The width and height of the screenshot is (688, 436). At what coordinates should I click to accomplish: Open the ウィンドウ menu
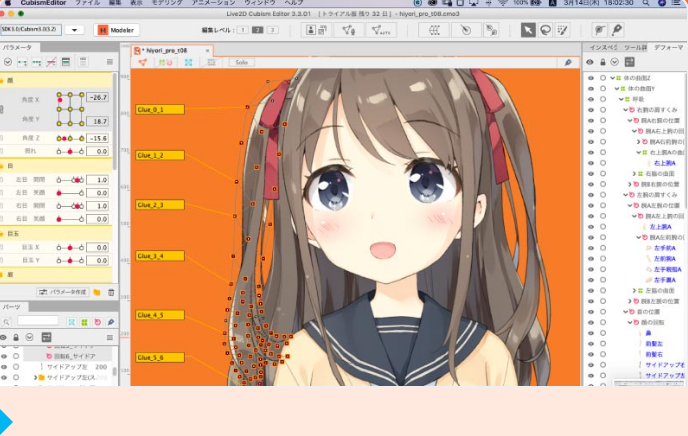(x=259, y=3)
